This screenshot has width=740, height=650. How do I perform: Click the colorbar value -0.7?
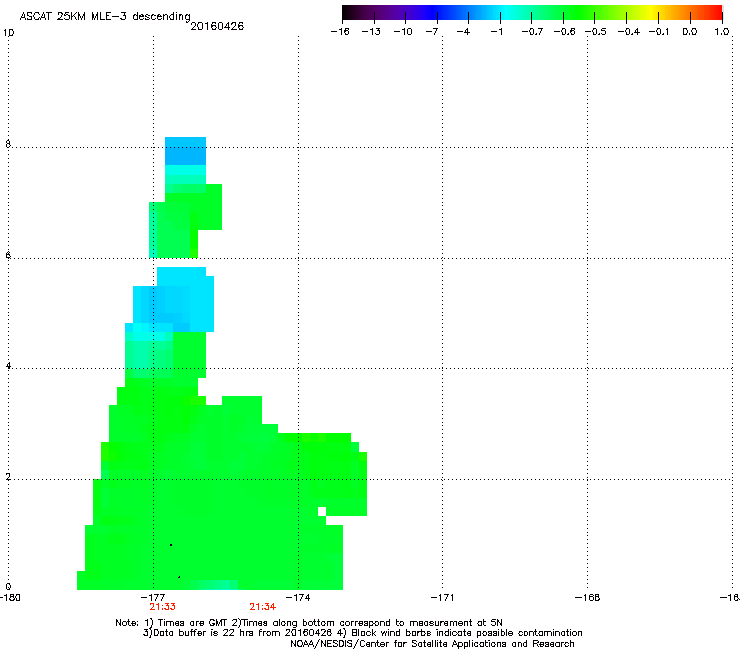click(x=532, y=32)
